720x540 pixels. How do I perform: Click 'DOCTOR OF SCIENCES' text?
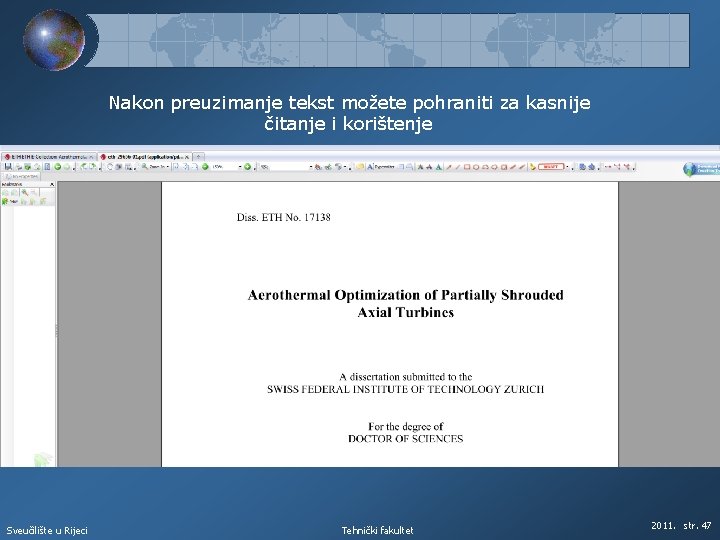point(405,439)
